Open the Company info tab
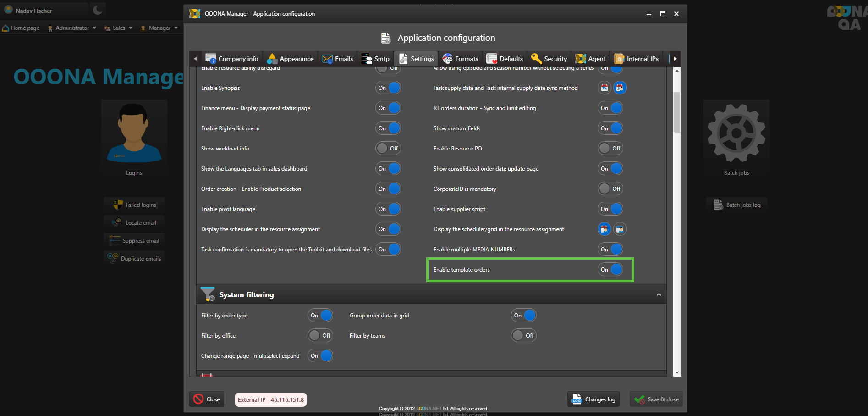The height and width of the screenshot is (416, 868). [x=232, y=59]
